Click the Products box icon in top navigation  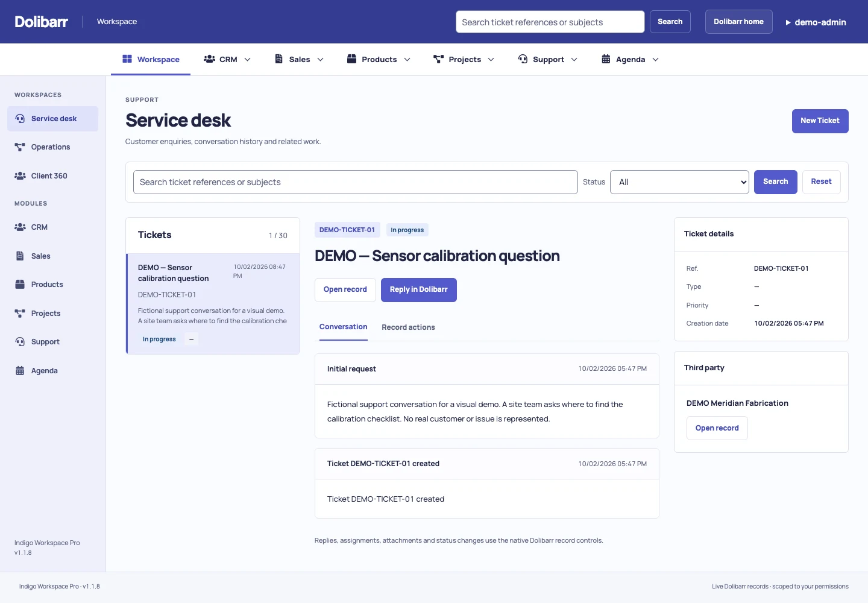pyautogui.click(x=352, y=59)
